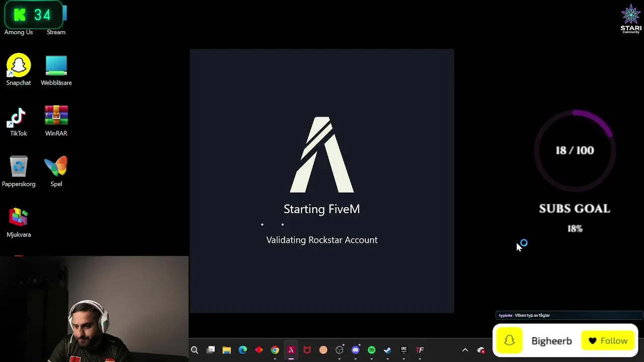Screen dimensions: 644x362
Task: Click the orange spiral taskbar icon
Action: tap(324, 350)
